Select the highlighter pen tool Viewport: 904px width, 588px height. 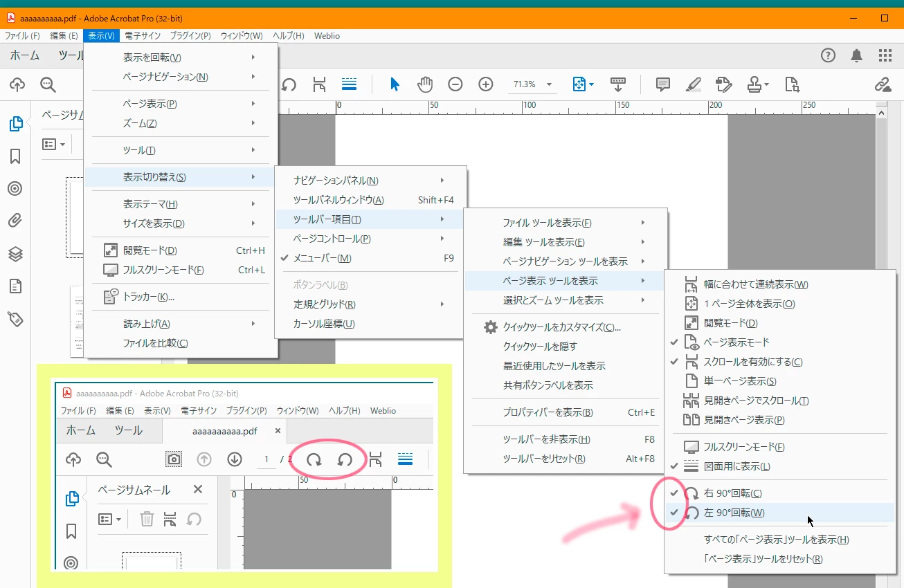[x=693, y=84]
